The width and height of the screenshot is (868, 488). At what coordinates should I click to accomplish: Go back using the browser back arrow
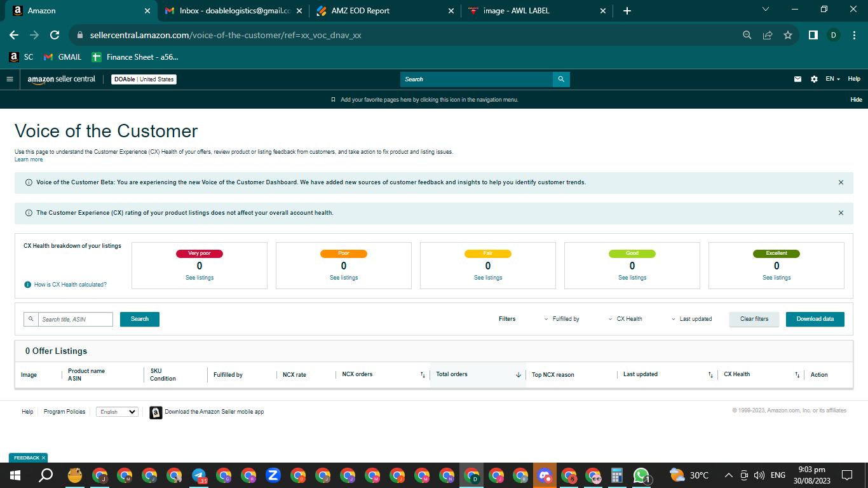pos(14,36)
